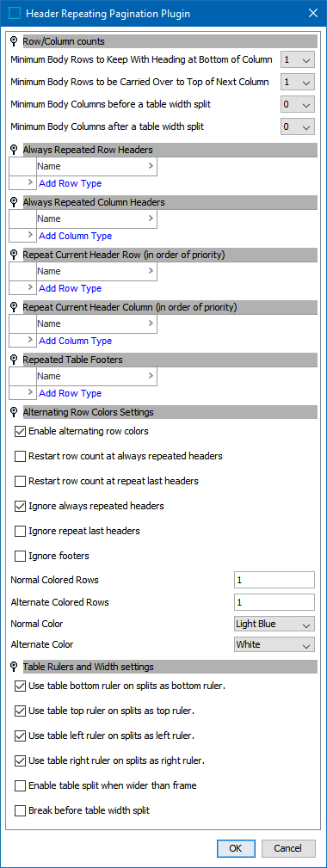The width and height of the screenshot is (327, 868).
Task: Open the Normal Color Light Blue dropdown
Action: click(275, 624)
